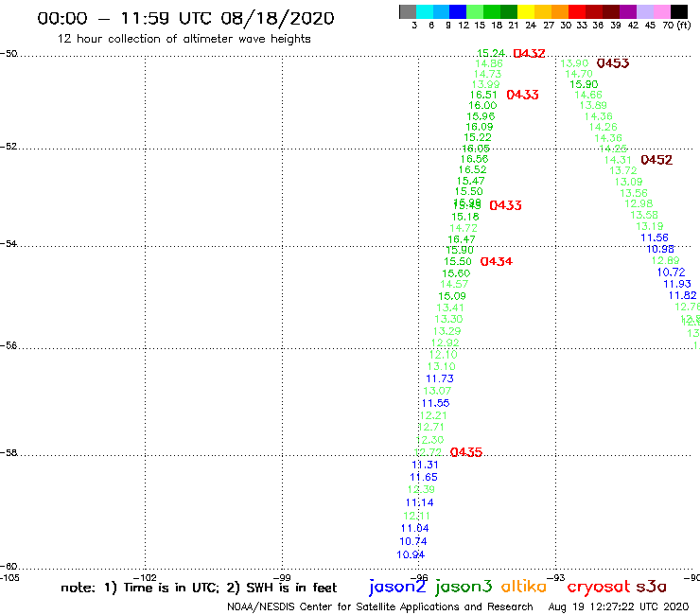700x615 pixels.
Task: Select the wave height value 12.98
Action: [x=639, y=203]
